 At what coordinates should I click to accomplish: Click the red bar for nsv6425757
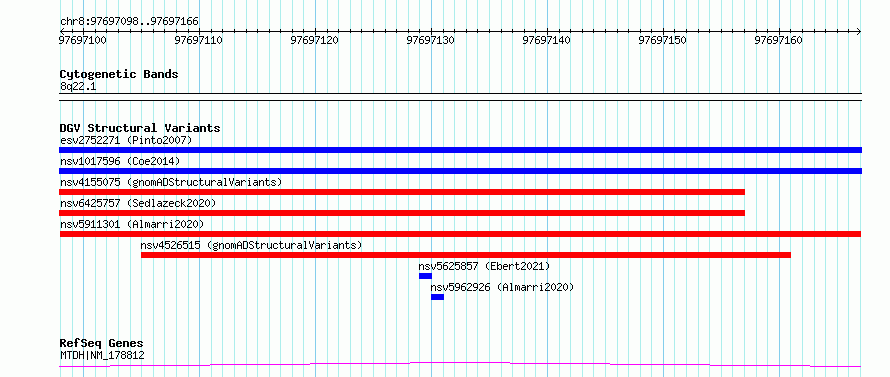(402, 213)
